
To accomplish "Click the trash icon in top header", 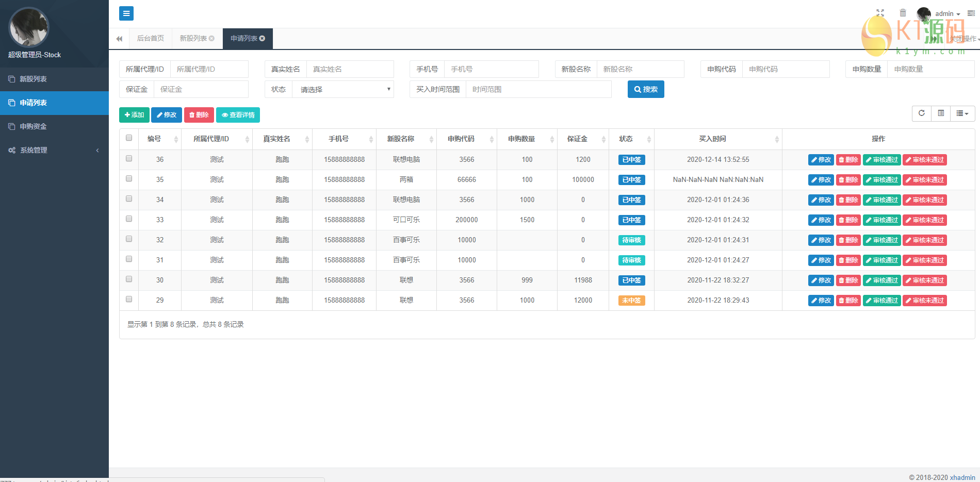I will (x=903, y=13).
